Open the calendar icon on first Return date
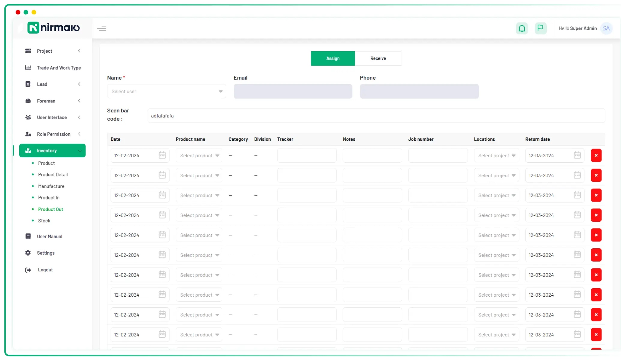 pos(577,155)
